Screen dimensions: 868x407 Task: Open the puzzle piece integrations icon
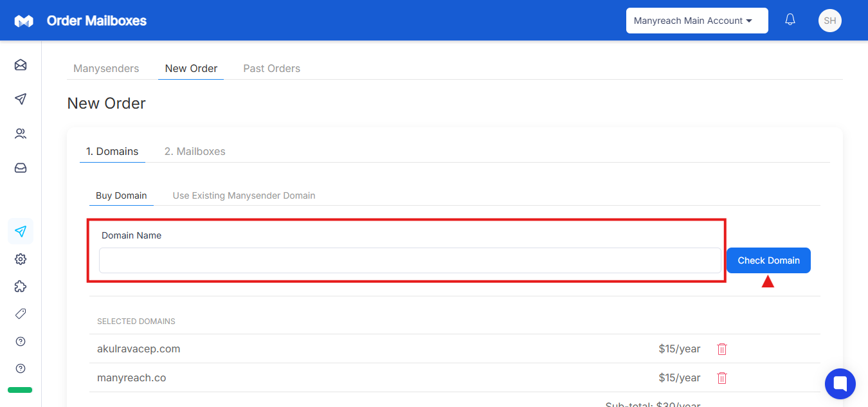pos(21,287)
